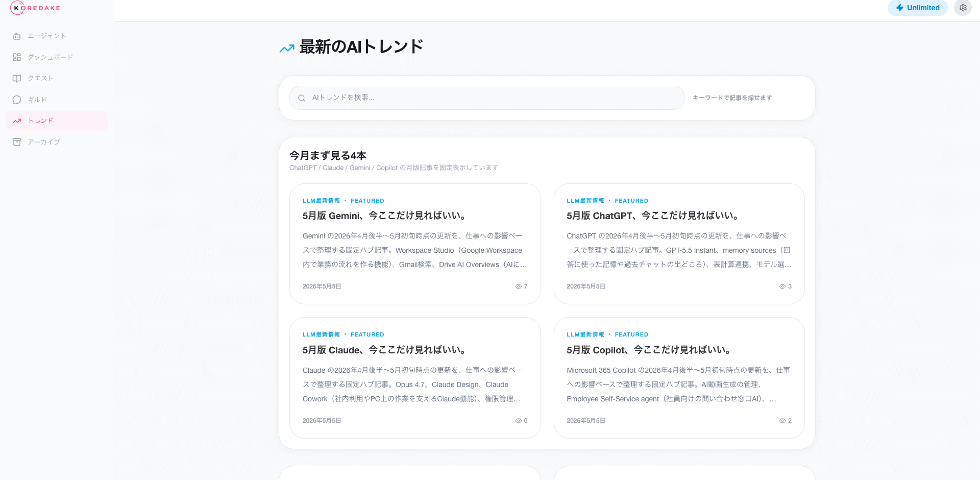The image size is (980, 480).
Task: Click the 今月まず見る4本 heading
Action: (x=328, y=155)
